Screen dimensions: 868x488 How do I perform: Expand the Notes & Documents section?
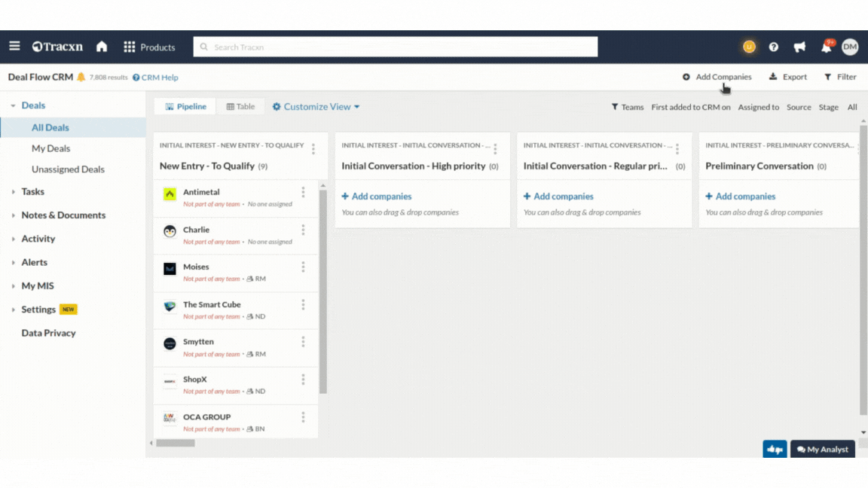click(x=63, y=215)
